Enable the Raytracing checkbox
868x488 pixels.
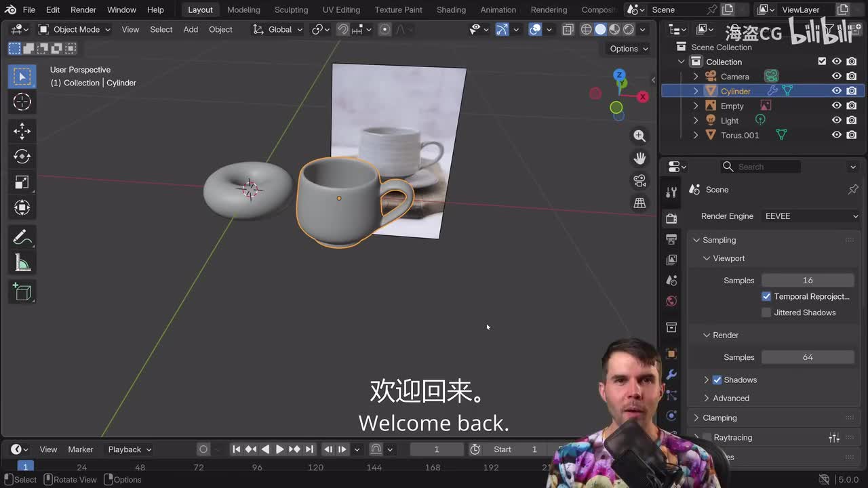coord(707,438)
